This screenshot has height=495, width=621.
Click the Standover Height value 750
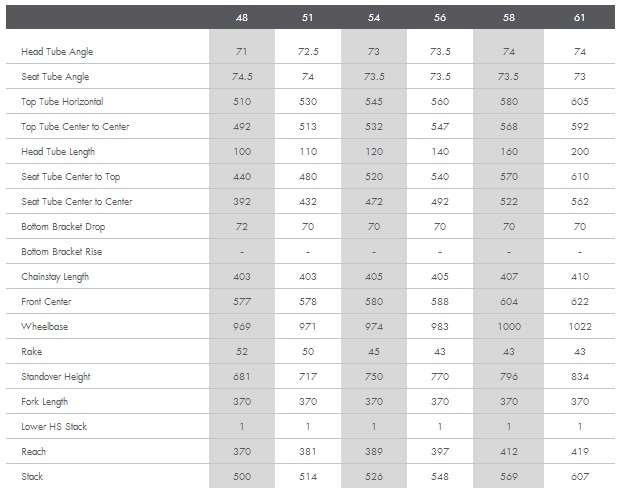coord(374,377)
